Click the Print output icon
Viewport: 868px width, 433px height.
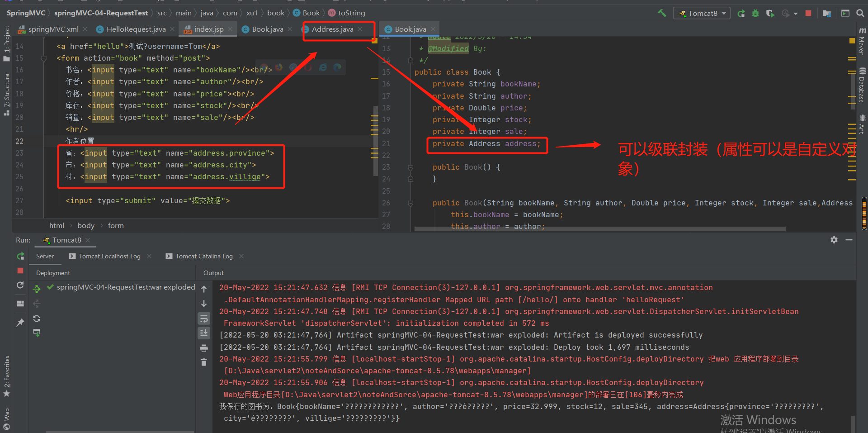pos(204,348)
